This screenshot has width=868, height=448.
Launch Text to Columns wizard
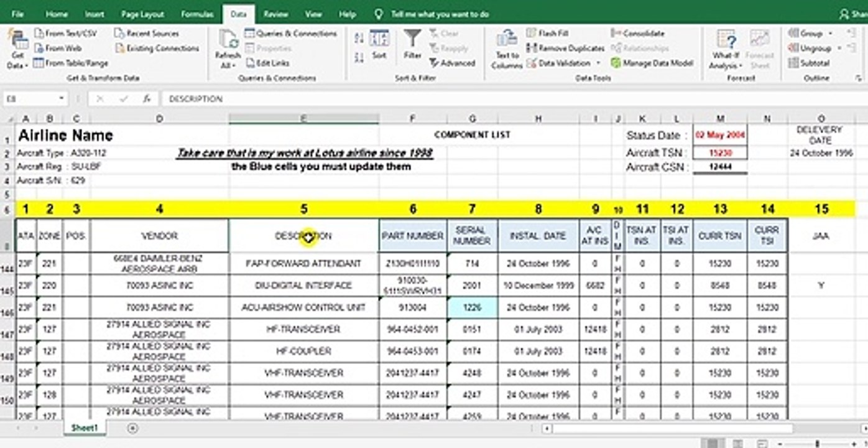[x=507, y=49]
